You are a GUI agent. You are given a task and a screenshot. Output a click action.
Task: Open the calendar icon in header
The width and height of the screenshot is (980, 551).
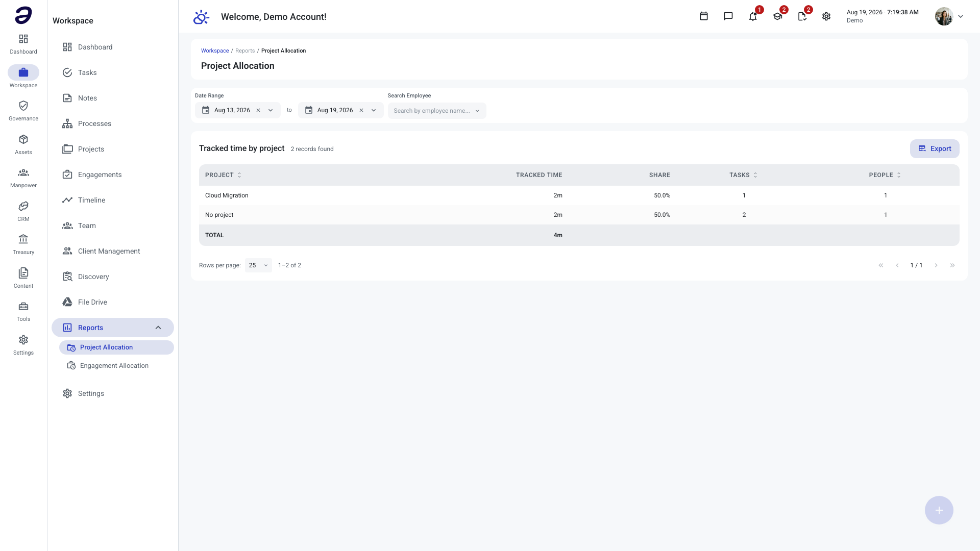click(704, 16)
